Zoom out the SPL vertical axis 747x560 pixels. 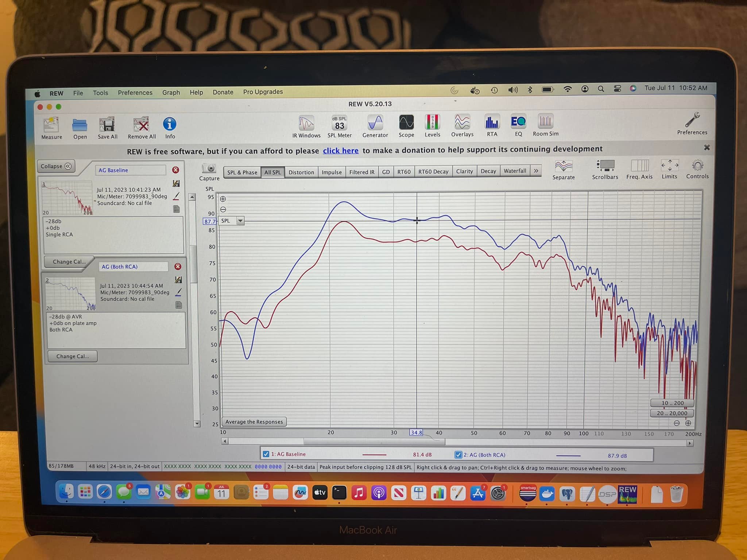(223, 209)
